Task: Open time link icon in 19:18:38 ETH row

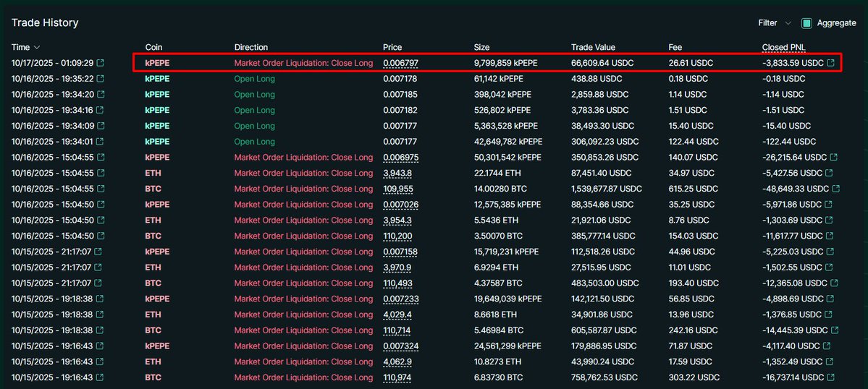Action: [98, 315]
